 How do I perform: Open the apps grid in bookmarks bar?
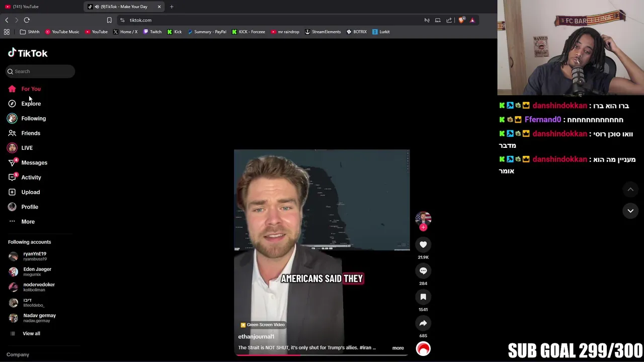click(x=7, y=32)
